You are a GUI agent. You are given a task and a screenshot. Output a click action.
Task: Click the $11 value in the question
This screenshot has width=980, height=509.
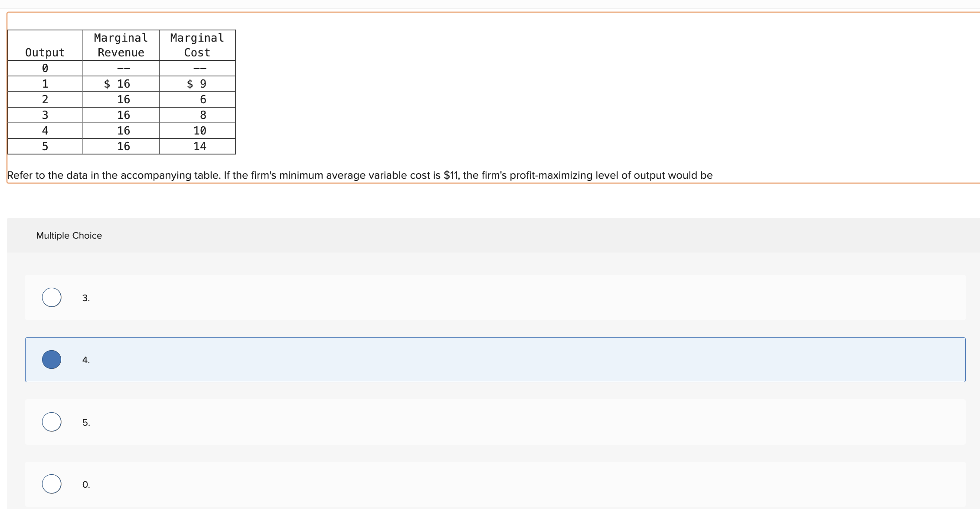(452, 175)
